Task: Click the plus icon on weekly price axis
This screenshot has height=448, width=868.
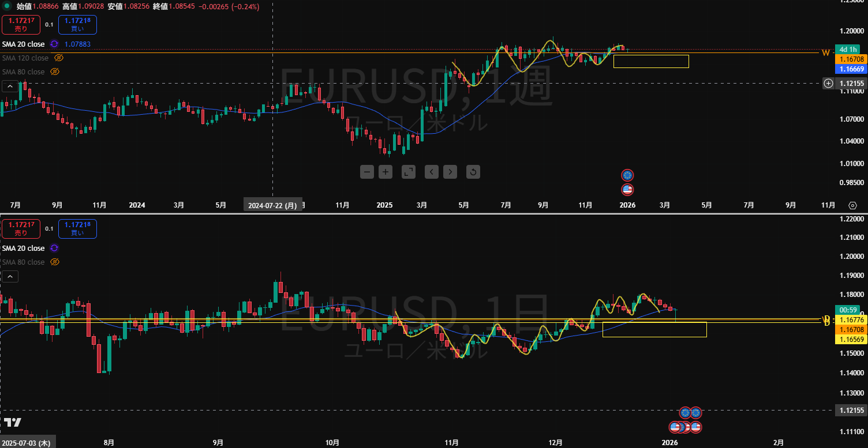Action: (828, 84)
